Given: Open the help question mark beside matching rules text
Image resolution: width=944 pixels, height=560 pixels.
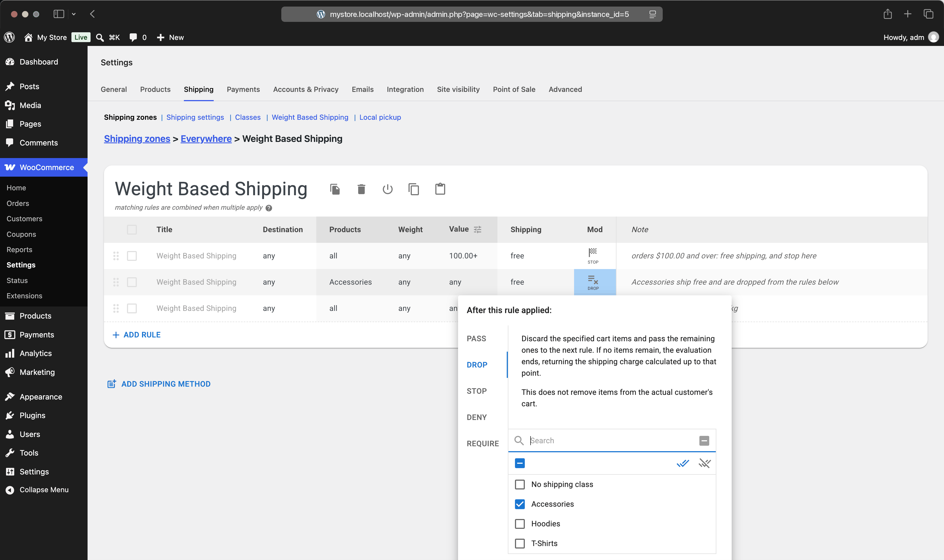Looking at the screenshot, I should tap(269, 208).
